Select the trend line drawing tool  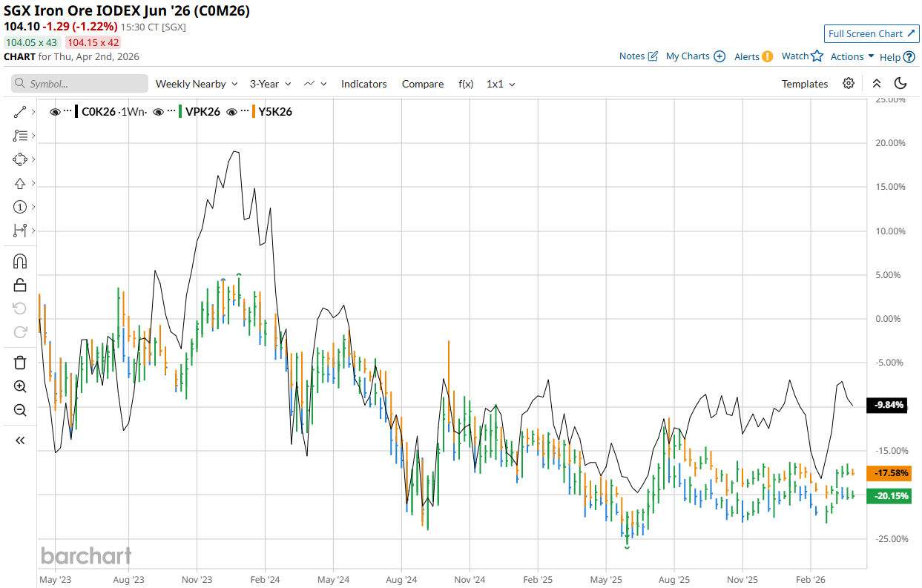(20, 112)
